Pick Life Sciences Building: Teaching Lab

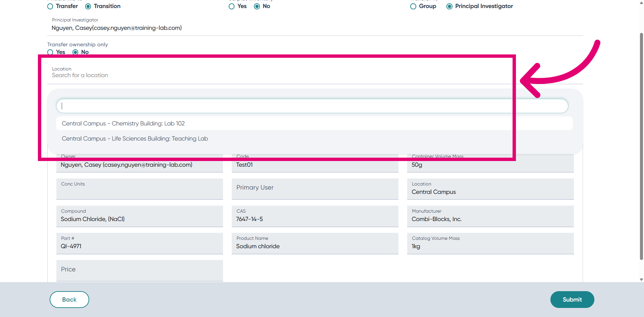pos(314,139)
